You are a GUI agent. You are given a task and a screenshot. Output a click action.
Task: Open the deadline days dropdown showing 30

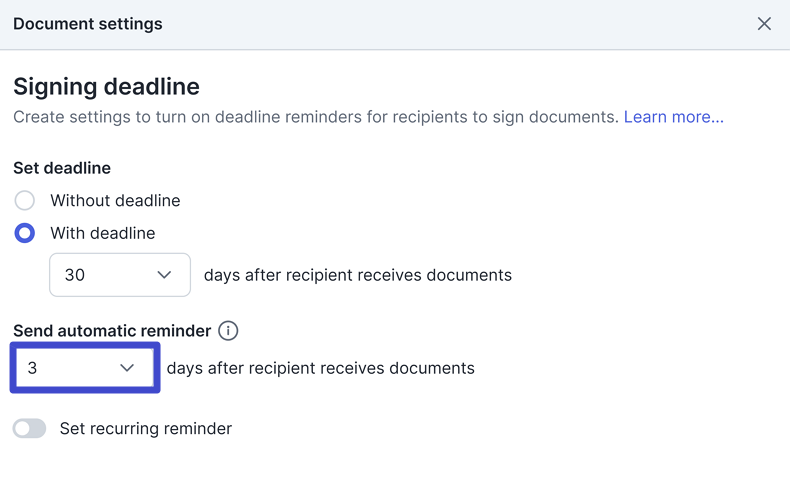tap(119, 275)
